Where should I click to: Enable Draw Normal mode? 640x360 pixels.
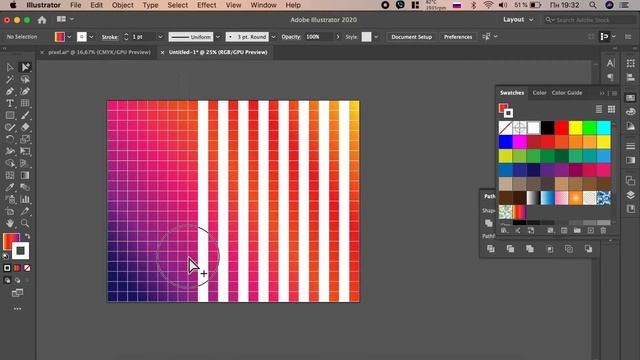click(x=7, y=280)
